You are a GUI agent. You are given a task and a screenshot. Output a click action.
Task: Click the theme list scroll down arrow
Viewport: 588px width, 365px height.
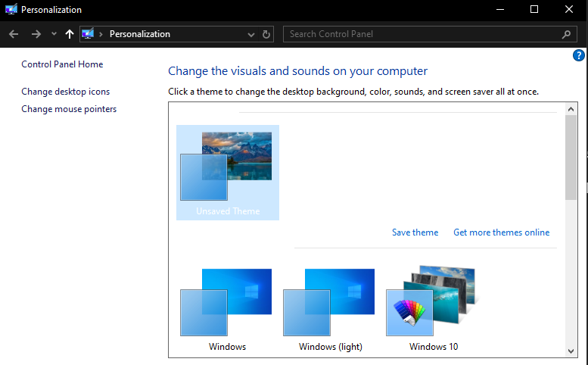click(571, 351)
